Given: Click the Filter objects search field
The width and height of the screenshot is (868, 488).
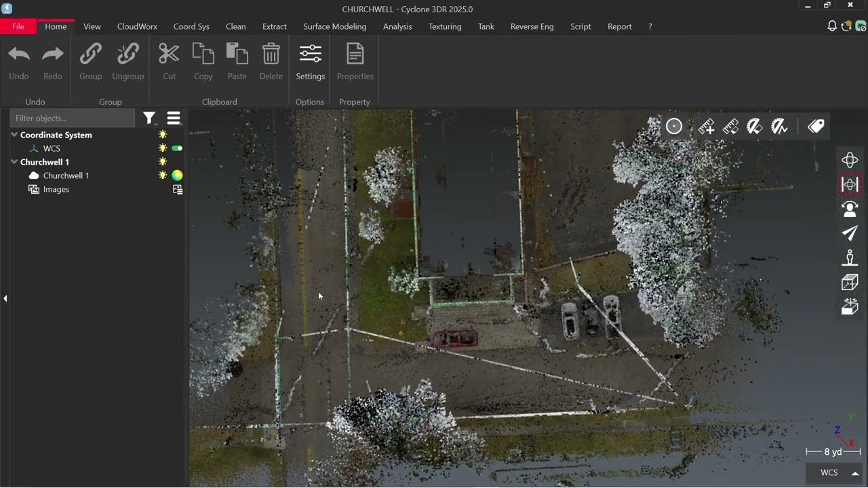Looking at the screenshot, I should pyautogui.click(x=72, y=119).
